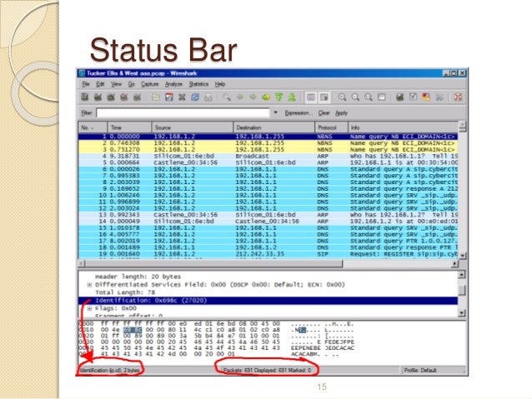Sort by the Info column header
This screenshot has width=532, height=399.
[x=403, y=127]
